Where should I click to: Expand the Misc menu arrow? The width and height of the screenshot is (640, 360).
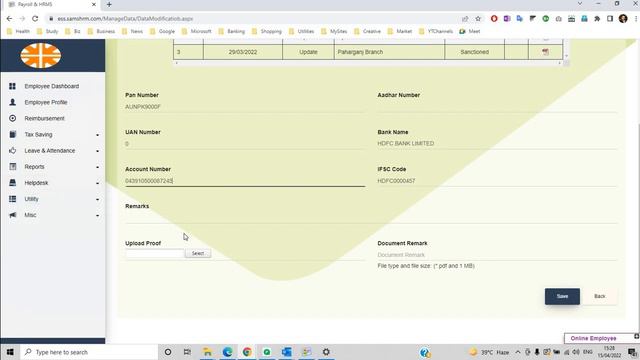coord(98,216)
